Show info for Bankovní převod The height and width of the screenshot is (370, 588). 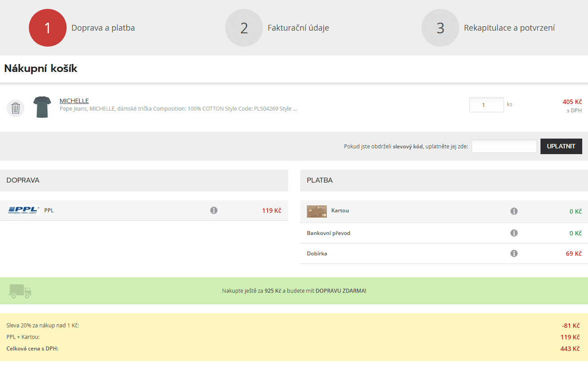pos(514,233)
